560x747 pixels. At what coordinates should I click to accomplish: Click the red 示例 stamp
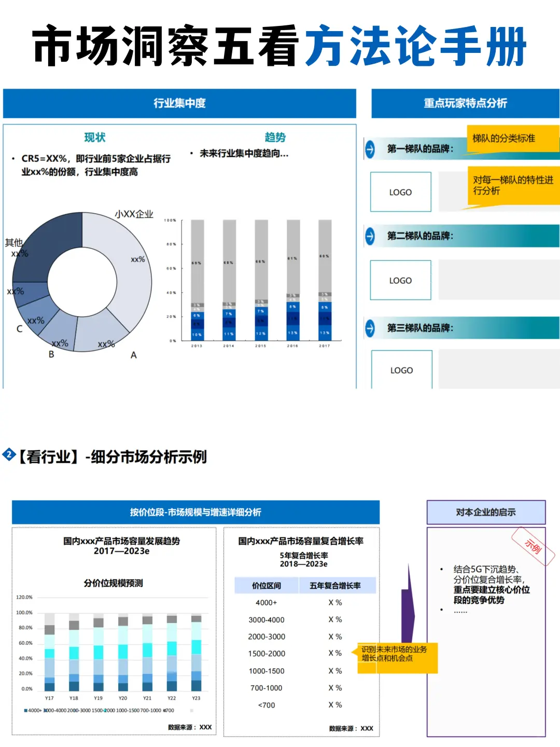pos(533,546)
